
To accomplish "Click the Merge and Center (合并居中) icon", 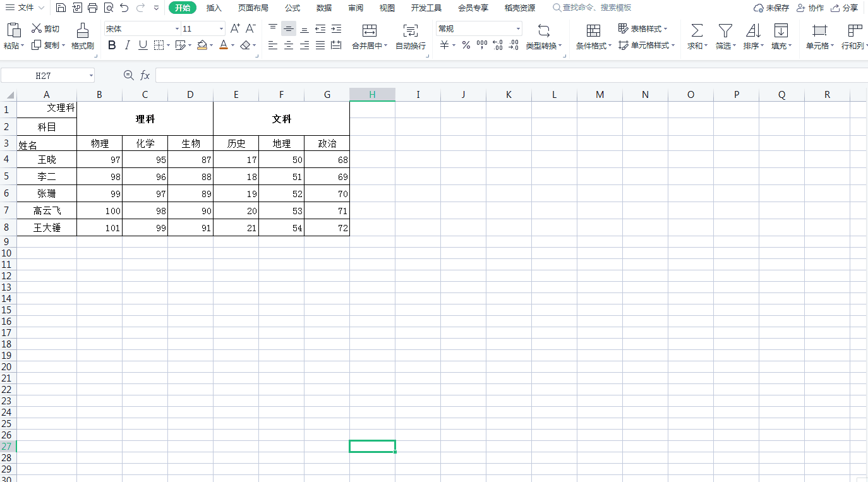I will click(x=370, y=31).
